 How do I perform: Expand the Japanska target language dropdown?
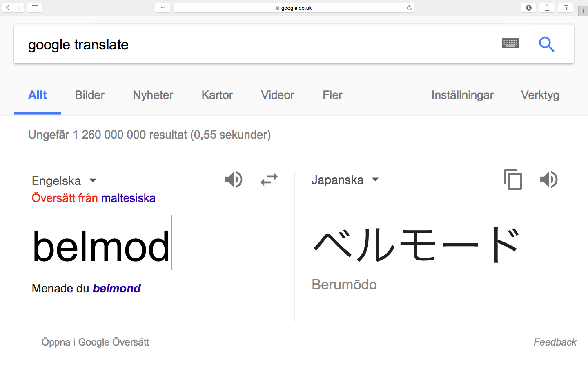click(x=345, y=180)
